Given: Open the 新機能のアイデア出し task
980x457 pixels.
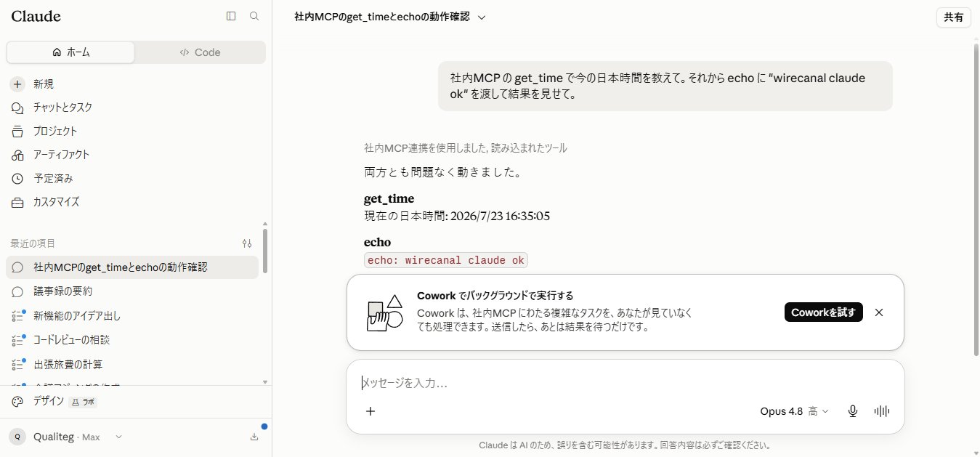Looking at the screenshot, I should point(132,316).
